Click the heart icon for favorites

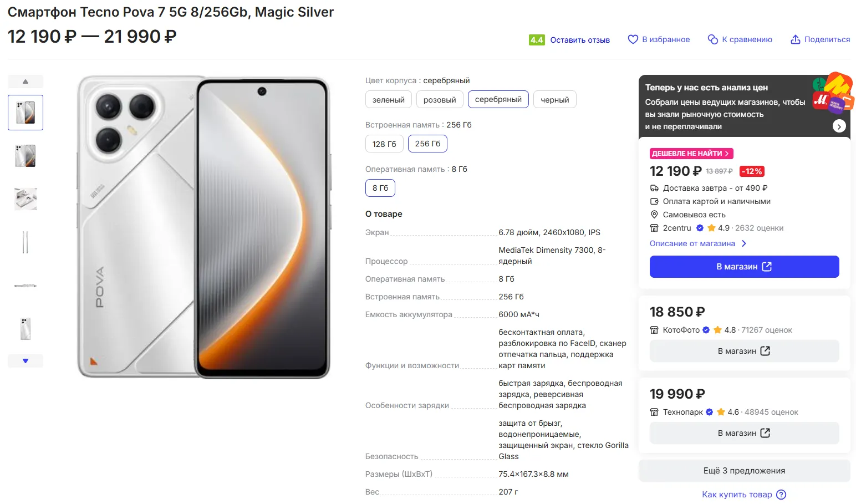coord(633,39)
